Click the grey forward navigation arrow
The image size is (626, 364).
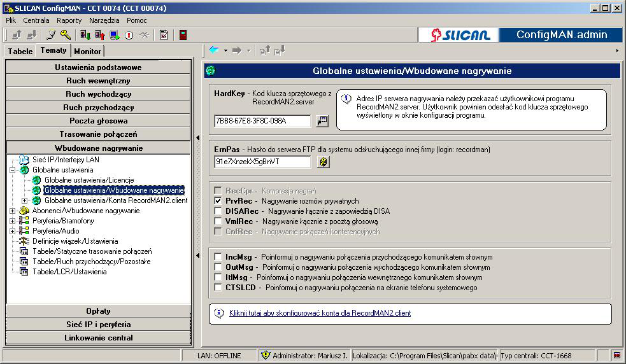pos(237,50)
